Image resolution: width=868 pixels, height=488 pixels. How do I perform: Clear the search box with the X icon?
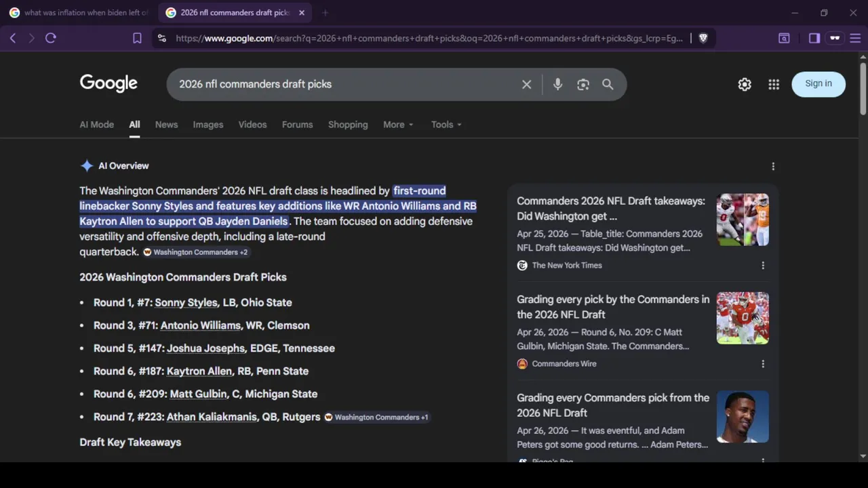(x=526, y=85)
